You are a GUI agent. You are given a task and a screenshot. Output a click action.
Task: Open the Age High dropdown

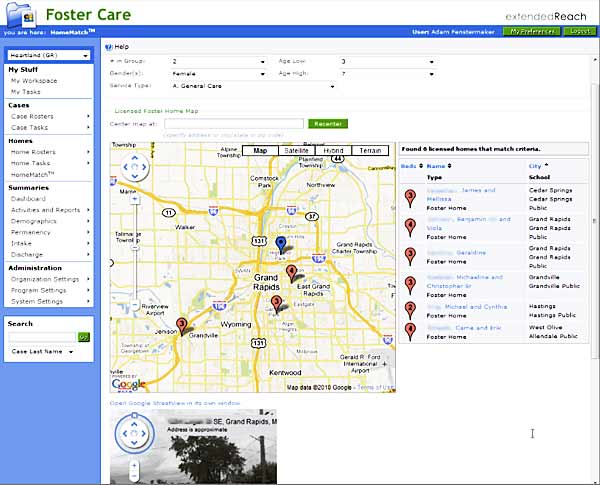[387, 73]
